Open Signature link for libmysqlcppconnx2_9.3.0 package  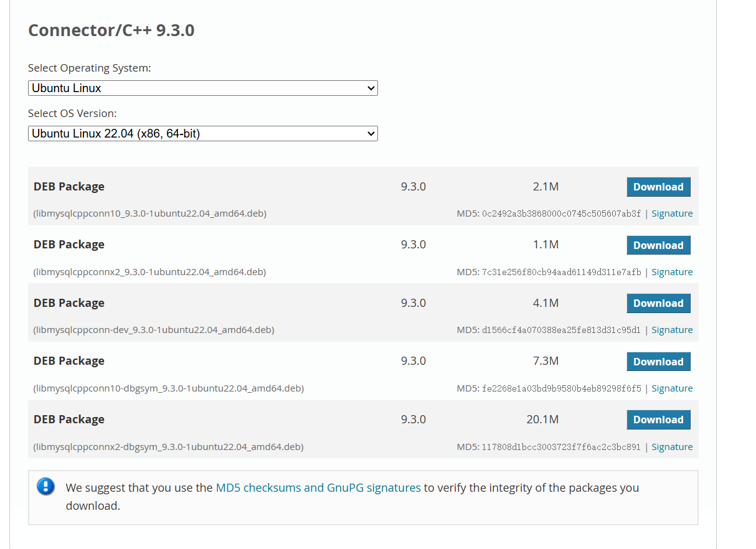(x=672, y=272)
